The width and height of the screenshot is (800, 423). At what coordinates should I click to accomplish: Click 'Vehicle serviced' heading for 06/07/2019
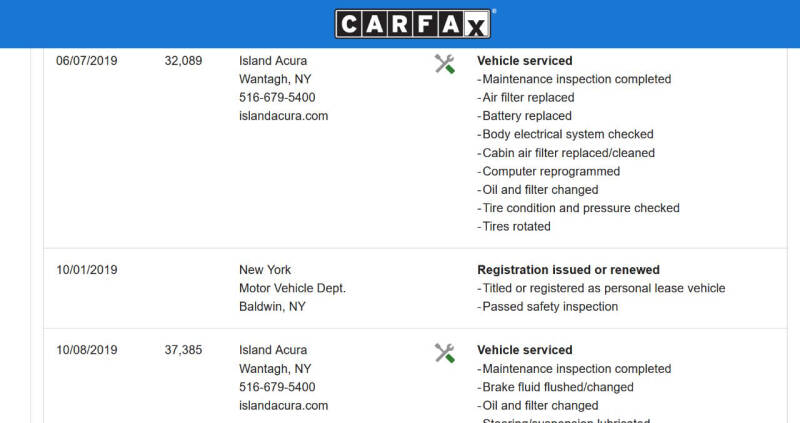click(x=524, y=61)
